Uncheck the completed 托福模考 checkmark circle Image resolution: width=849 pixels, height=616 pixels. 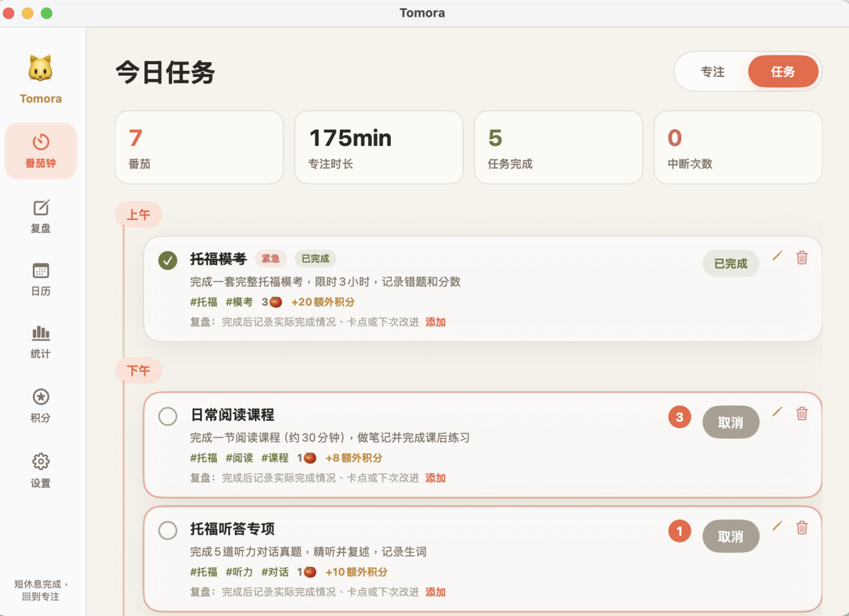click(168, 260)
